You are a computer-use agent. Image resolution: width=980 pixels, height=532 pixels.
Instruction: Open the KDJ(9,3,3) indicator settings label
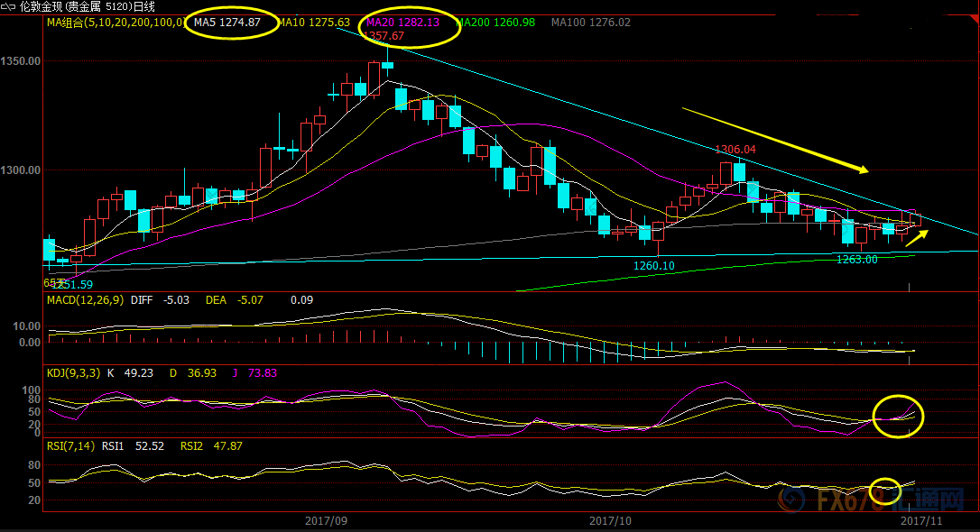tap(76, 372)
